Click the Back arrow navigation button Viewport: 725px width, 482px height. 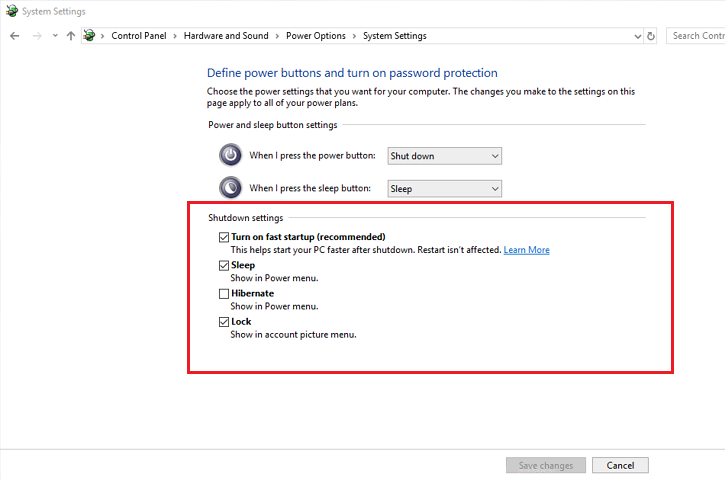point(14,36)
